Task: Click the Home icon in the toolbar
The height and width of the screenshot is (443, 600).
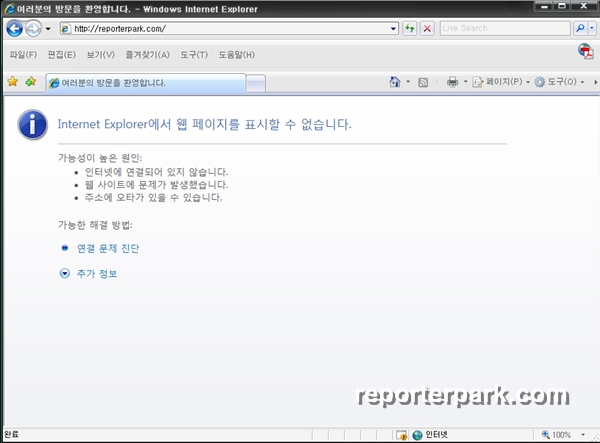Action: pyautogui.click(x=395, y=81)
